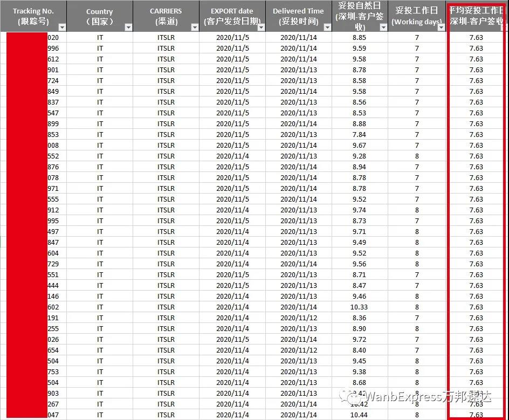Select the tracking cell ending '901'
The width and height of the screenshot is (509, 420).
[33, 70]
